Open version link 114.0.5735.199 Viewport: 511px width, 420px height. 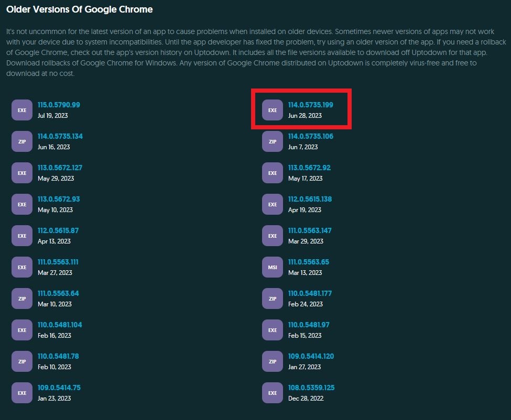[x=311, y=105]
